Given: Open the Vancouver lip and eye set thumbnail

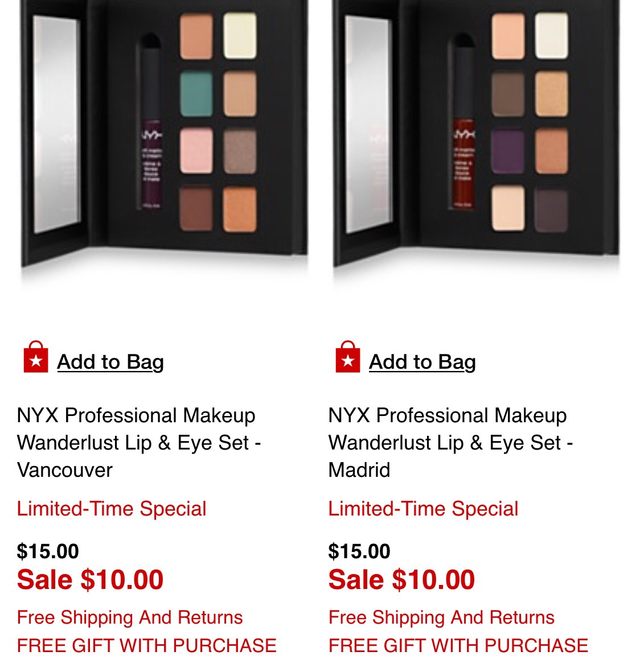Looking at the screenshot, I should (165, 137).
